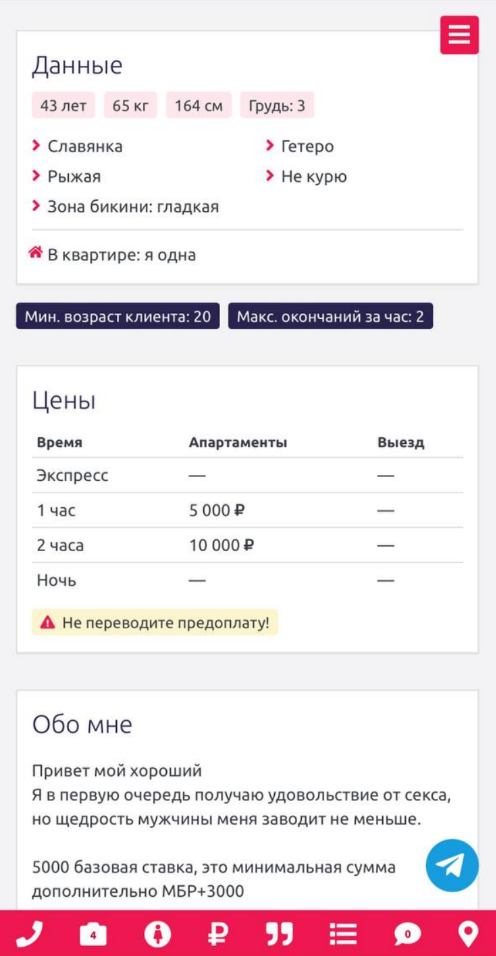Tap the floating Telegram button
The height and width of the screenshot is (956, 496).
pyautogui.click(x=452, y=865)
